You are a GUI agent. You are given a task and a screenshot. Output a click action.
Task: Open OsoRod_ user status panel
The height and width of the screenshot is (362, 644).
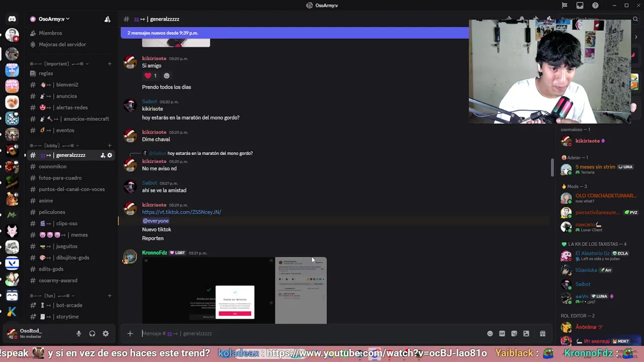pyautogui.click(x=38, y=333)
